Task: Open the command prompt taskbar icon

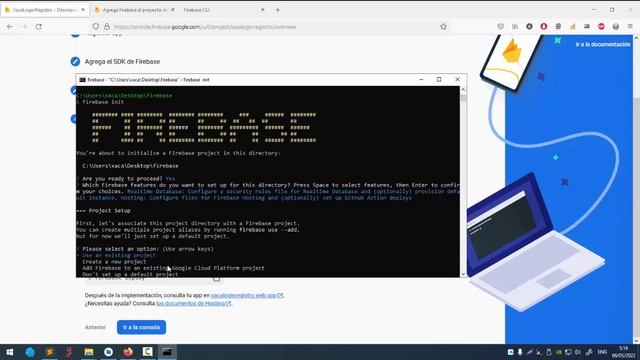Action: point(167,352)
